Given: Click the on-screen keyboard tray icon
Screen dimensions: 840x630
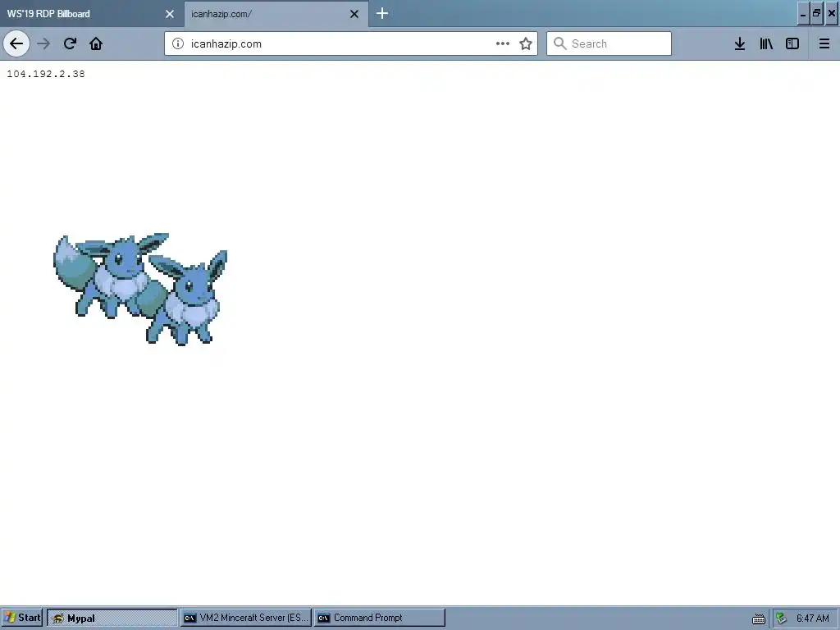Looking at the screenshot, I should [x=759, y=619].
